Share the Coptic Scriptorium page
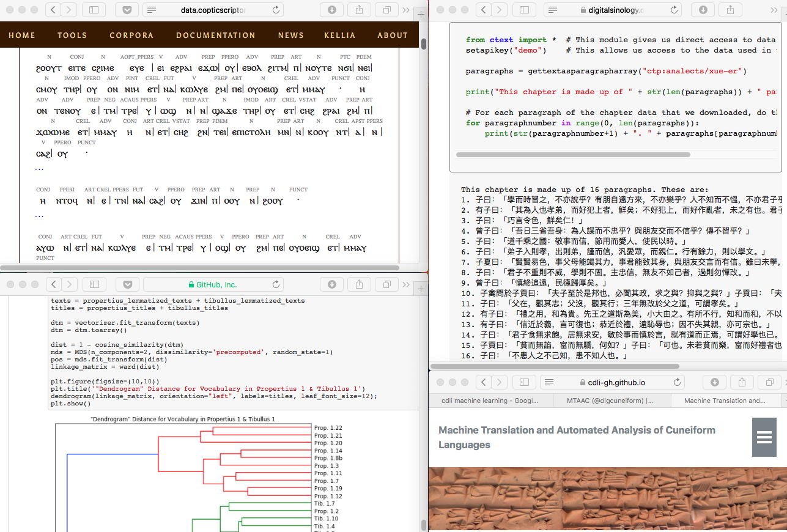 [359, 10]
